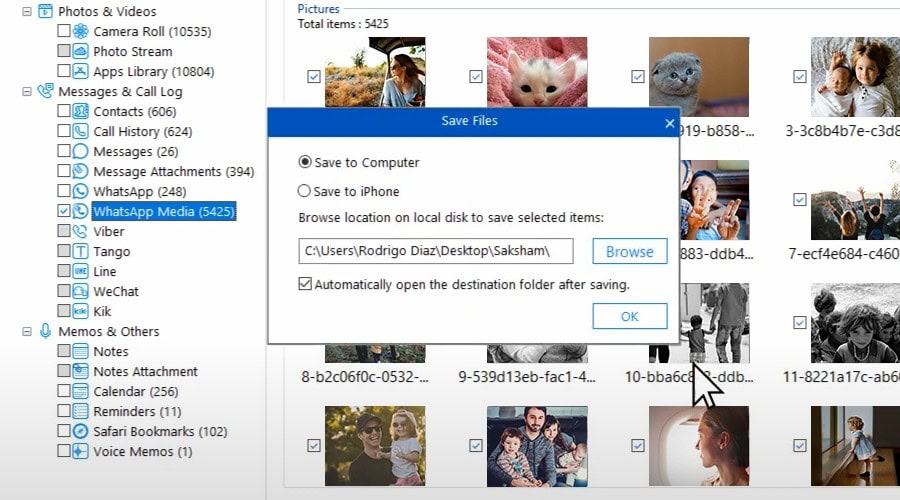This screenshot has height=500, width=900.
Task: Click the Call History phone icon
Action: [80, 131]
